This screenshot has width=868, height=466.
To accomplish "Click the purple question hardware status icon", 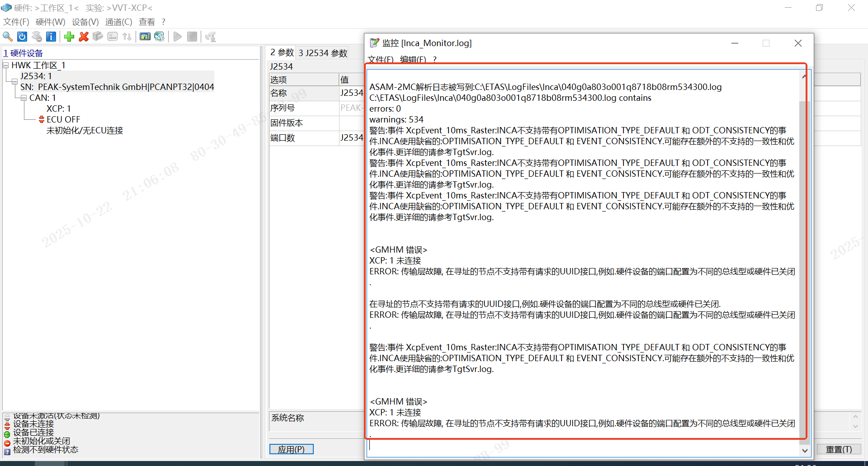I will (7, 451).
